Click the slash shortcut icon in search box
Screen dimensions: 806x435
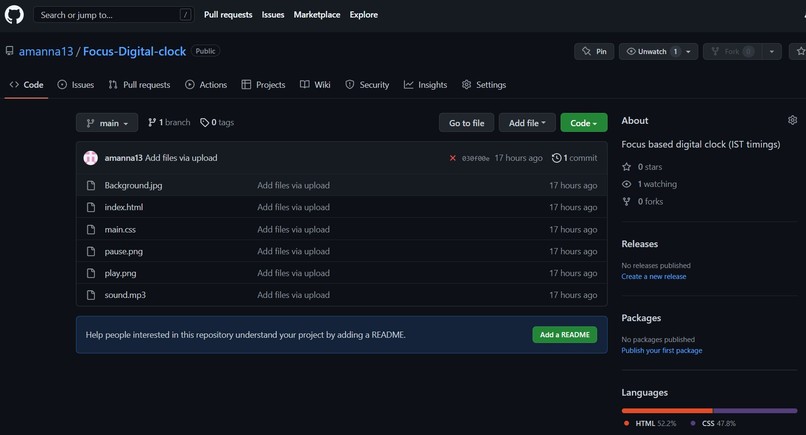tap(185, 14)
